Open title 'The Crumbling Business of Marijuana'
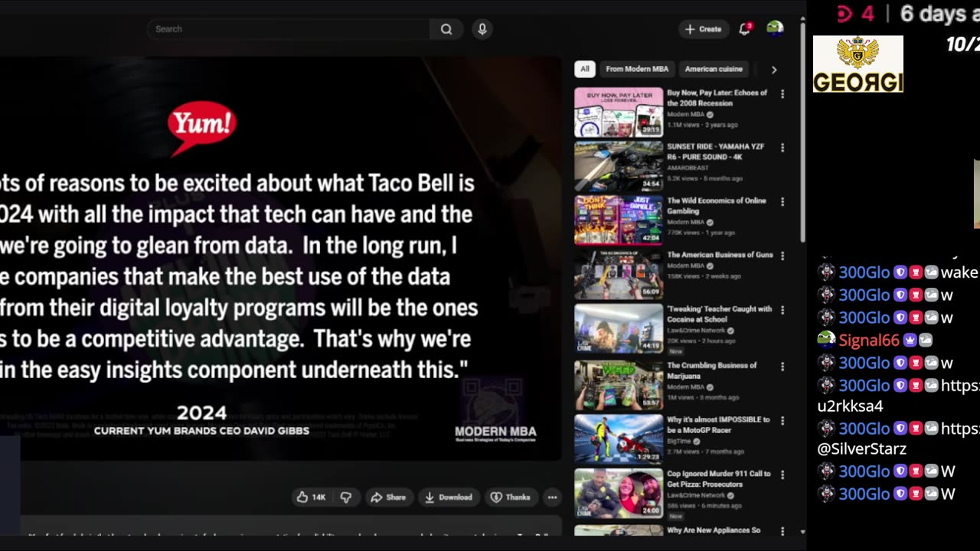 click(712, 370)
